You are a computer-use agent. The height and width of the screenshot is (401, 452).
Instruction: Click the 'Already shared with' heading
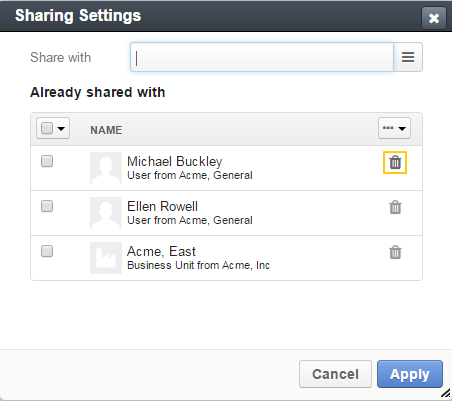[98, 92]
